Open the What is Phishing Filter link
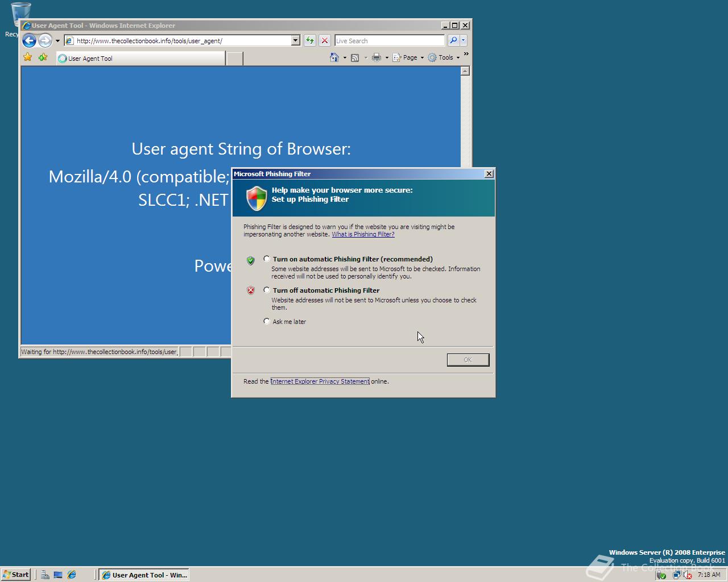Viewport: 728px width, 582px height. pyautogui.click(x=363, y=234)
